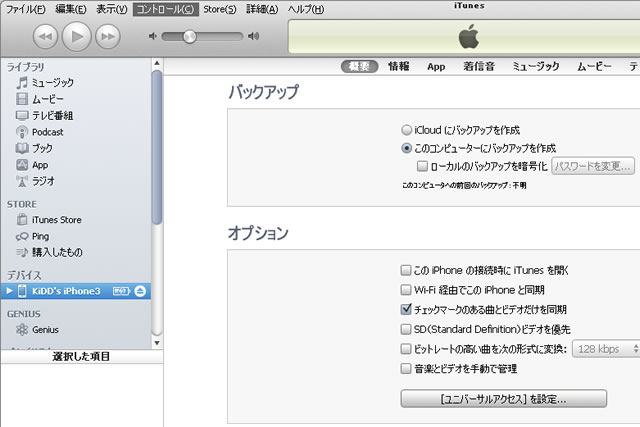Open the 購入したもの icon
This screenshot has height=427, width=640.
[x=22, y=253]
